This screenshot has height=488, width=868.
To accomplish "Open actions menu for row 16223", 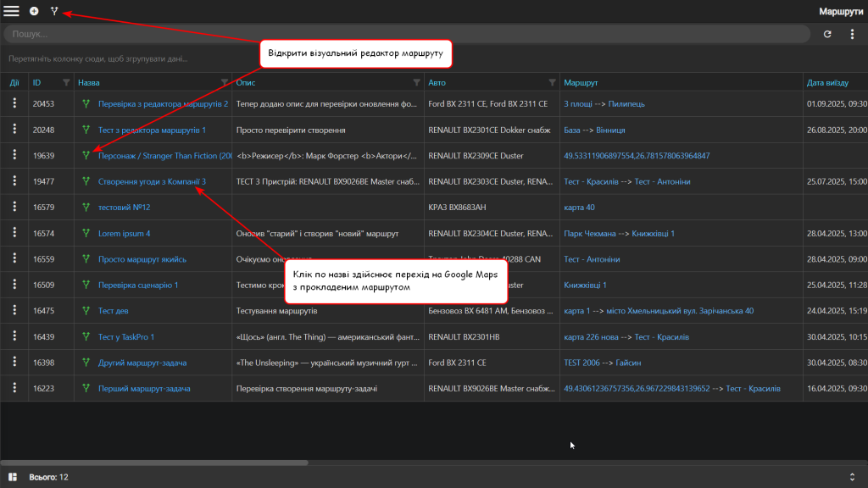I will (x=14, y=388).
